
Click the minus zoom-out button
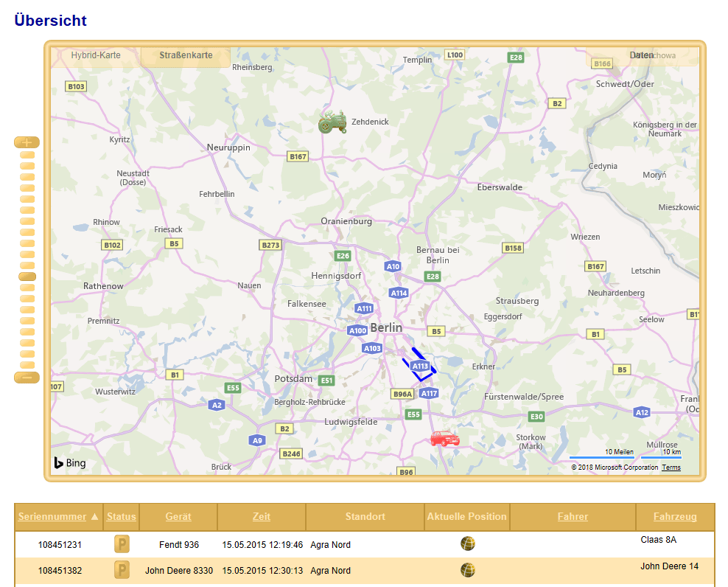pos(27,378)
